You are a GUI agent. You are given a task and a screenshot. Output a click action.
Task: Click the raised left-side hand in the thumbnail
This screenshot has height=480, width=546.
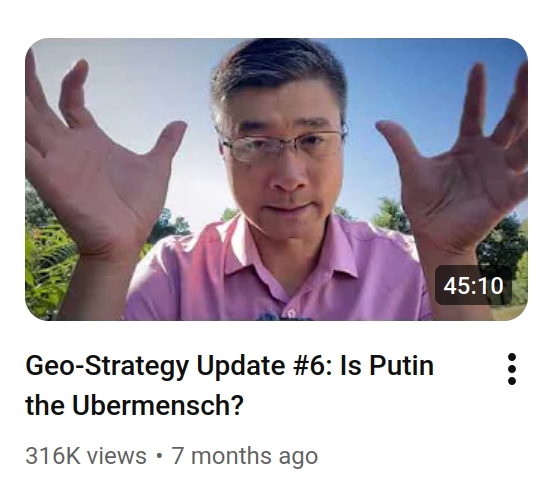[x=101, y=157]
